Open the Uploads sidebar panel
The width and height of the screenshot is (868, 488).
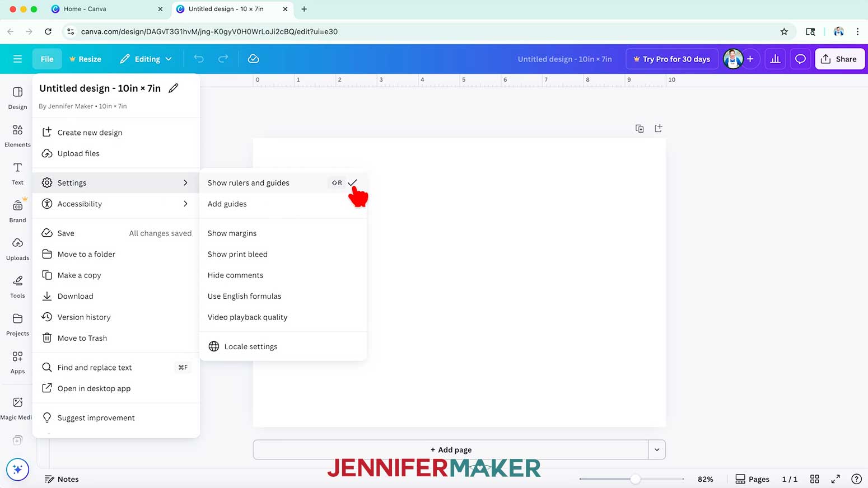(17, 249)
